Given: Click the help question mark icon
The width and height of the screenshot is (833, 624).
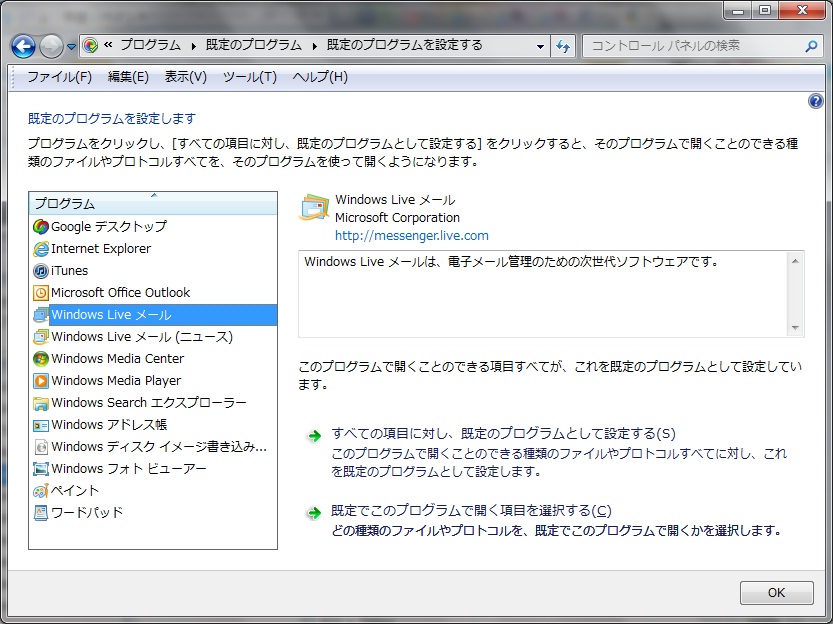Looking at the screenshot, I should (x=815, y=101).
